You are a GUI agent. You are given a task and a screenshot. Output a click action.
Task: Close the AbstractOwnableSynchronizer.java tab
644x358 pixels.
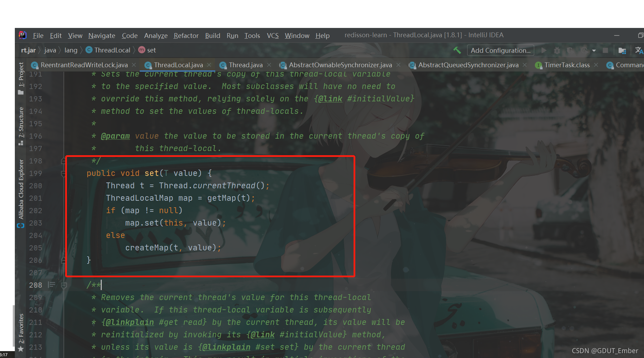(398, 65)
